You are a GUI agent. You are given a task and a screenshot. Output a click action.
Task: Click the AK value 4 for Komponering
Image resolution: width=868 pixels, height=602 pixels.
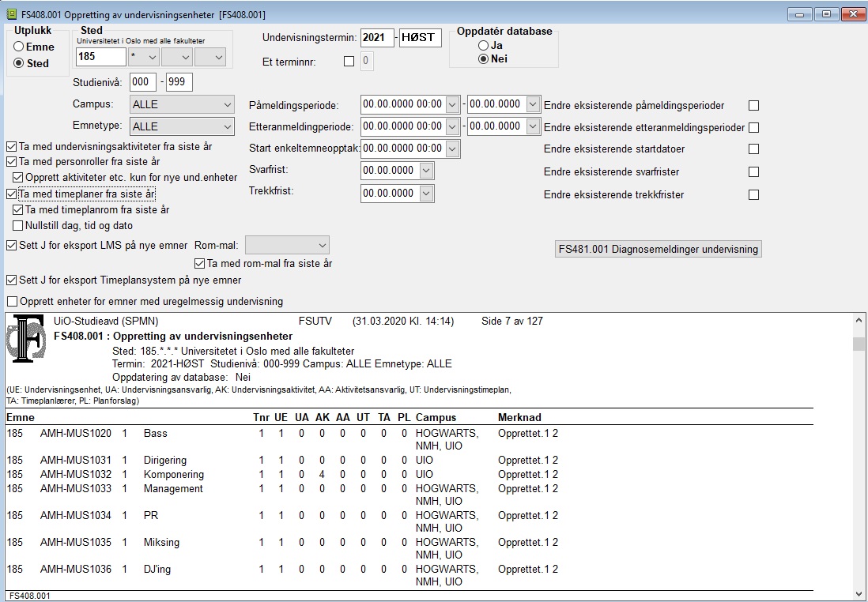tap(322, 475)
